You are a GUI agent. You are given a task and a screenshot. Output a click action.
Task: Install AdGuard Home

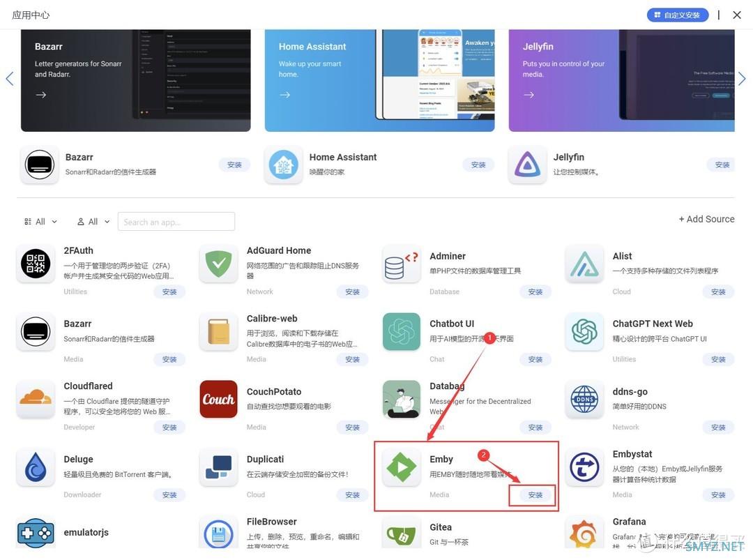pos(352,292)
